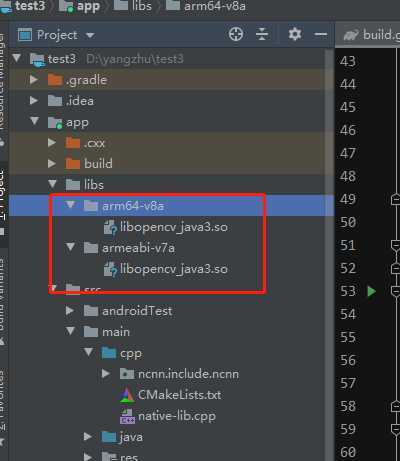Click the Collapse All icon in Project panel
400x461 pixels.
pos(262,34)
